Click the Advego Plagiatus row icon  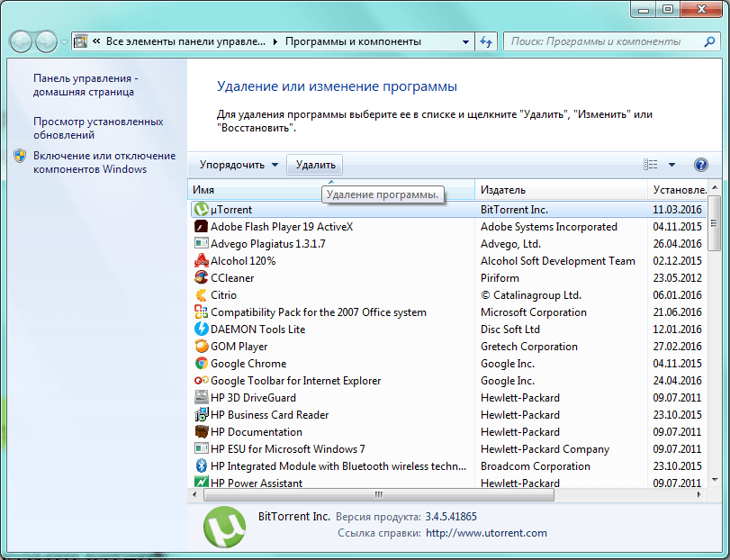coord(201,243)
